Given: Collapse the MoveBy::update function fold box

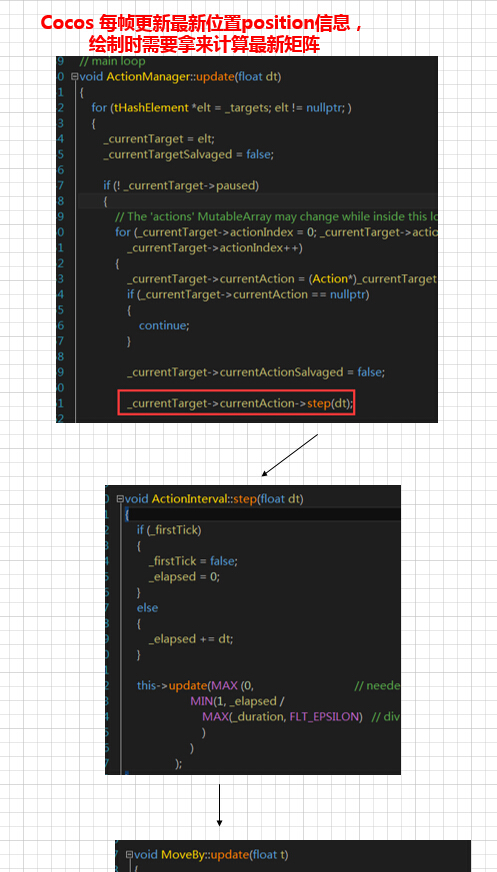Looking at the screenshot, I should coord(129,854).
